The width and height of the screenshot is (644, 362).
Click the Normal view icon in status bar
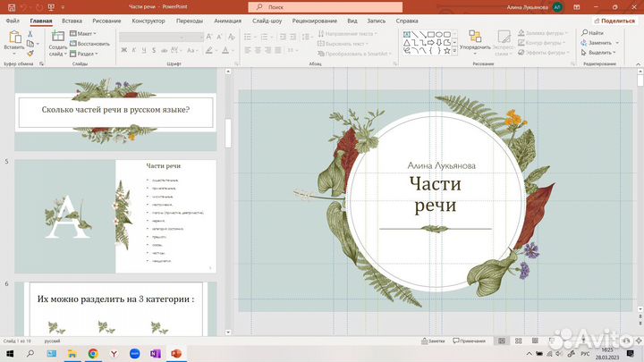[502, 341]
